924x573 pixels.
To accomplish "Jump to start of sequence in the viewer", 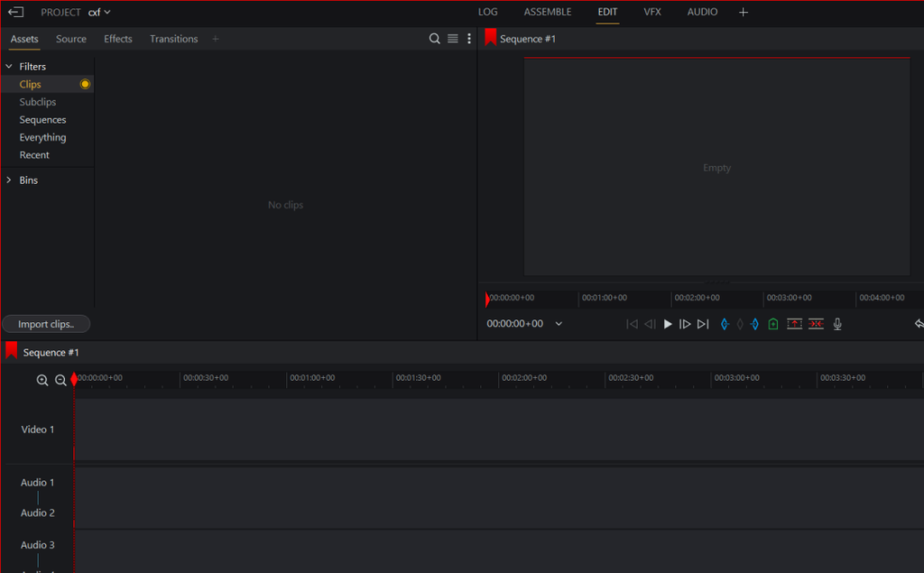I will 632,324.
